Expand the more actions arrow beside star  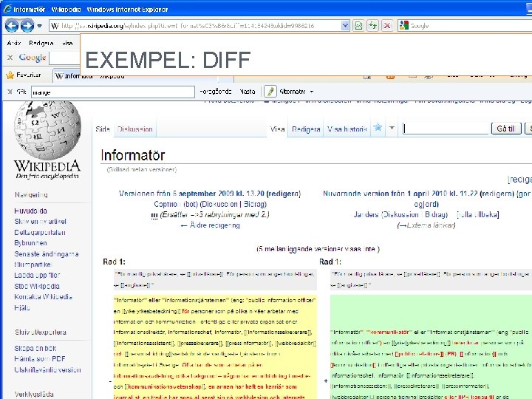[392, 128]
